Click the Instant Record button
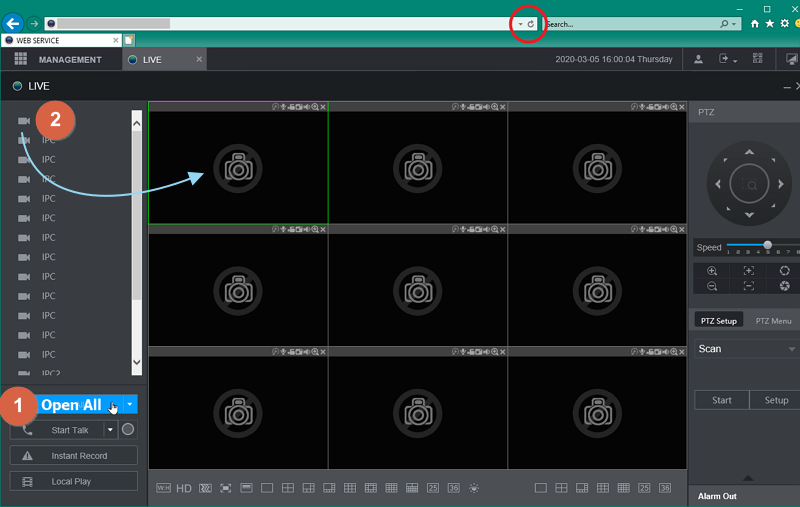800x507 pixels. (74, 456)
